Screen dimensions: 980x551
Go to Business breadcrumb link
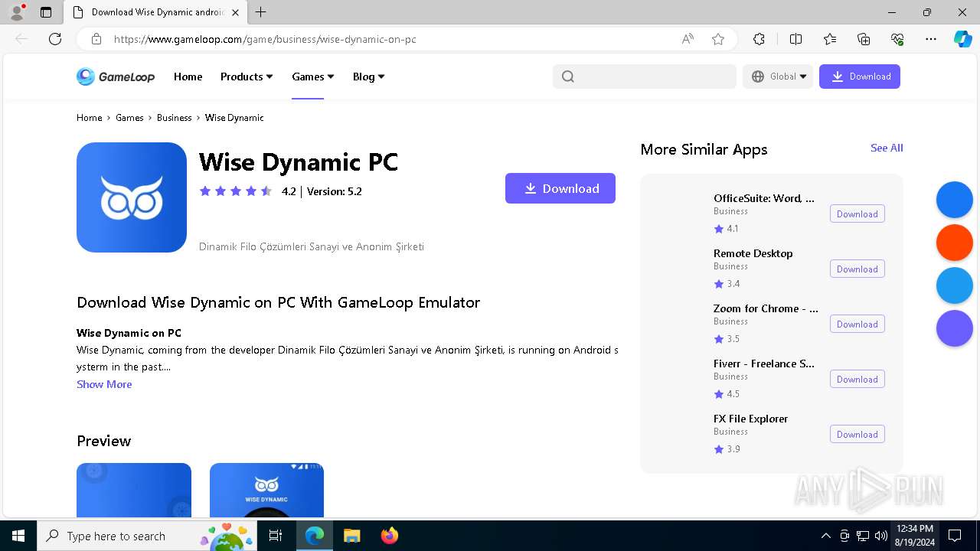[174, 118]
